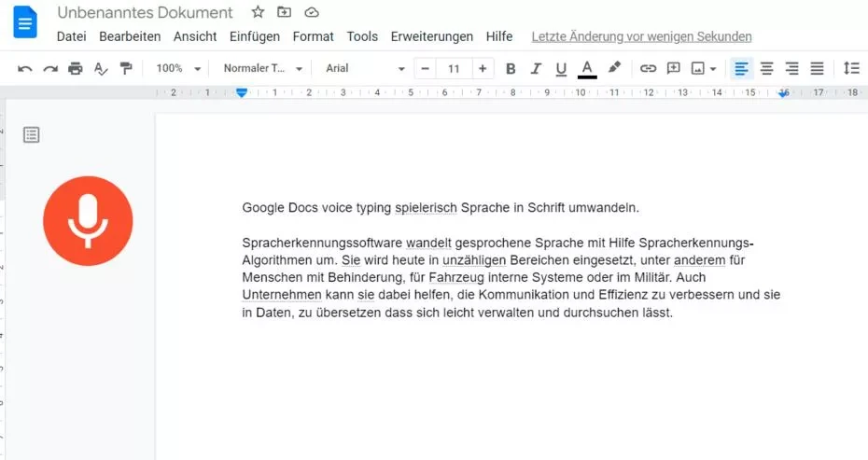Open the Hilfe menu

pyautogui.click(x=499, y=36)
